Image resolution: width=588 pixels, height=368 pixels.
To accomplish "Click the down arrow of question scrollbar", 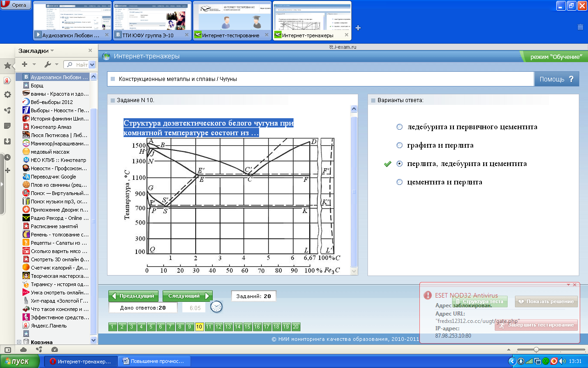I will tap(354, 271).
